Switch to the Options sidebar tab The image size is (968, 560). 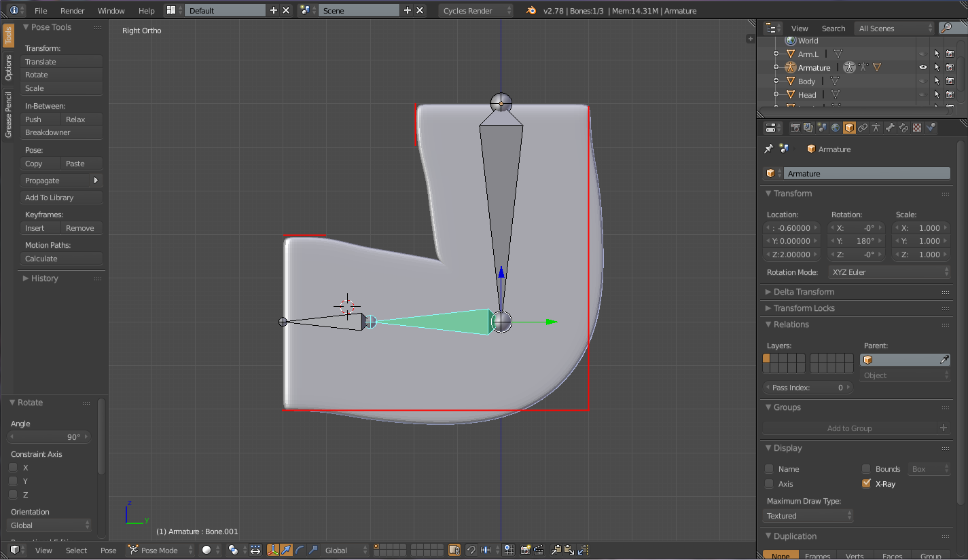click(8, 67)
